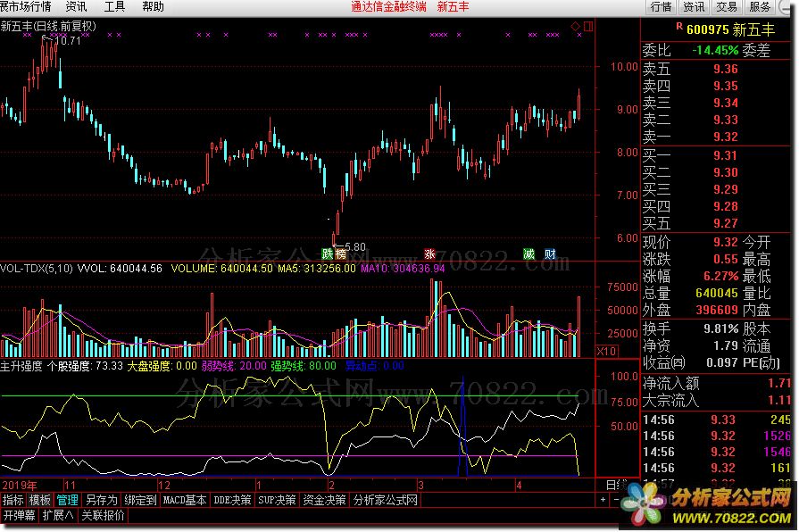Image resolution: width=799 pixels, height=532 pixels.
Task: Click the 新五丰(日线,前复权) chart title
Action: [48, 26]
